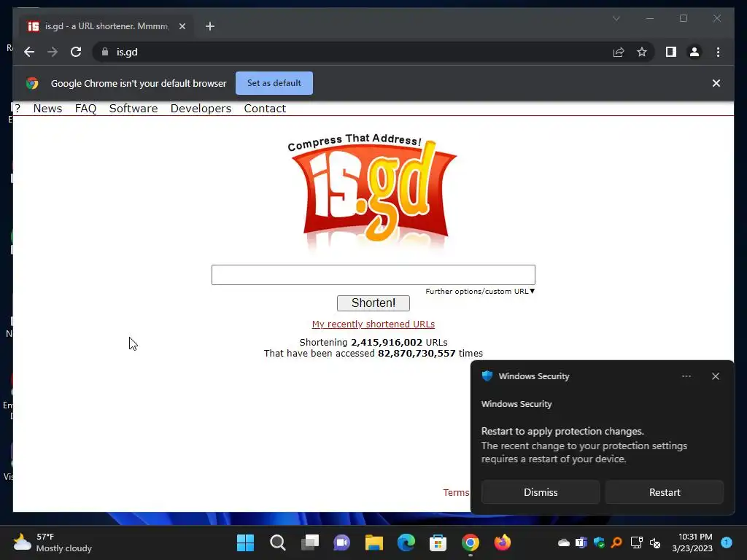Click the OneDrive cloud tray icon

click(564, 542)
